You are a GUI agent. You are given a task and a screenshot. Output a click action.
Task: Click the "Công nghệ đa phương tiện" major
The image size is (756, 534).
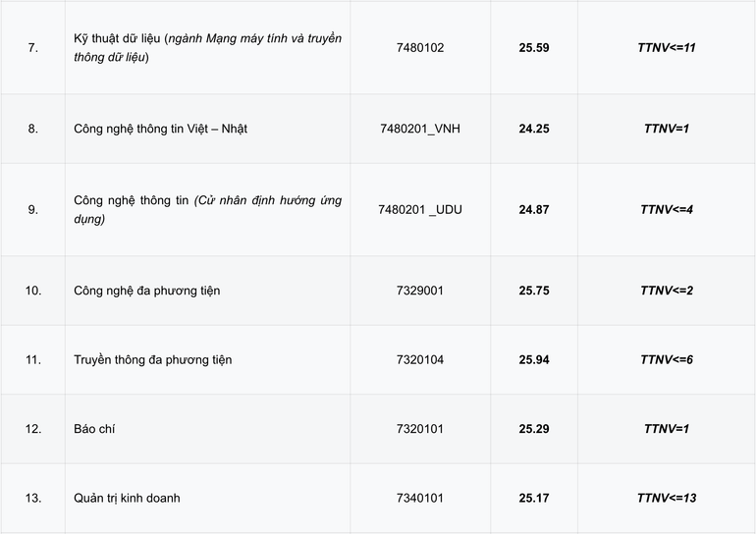[147, 291]
